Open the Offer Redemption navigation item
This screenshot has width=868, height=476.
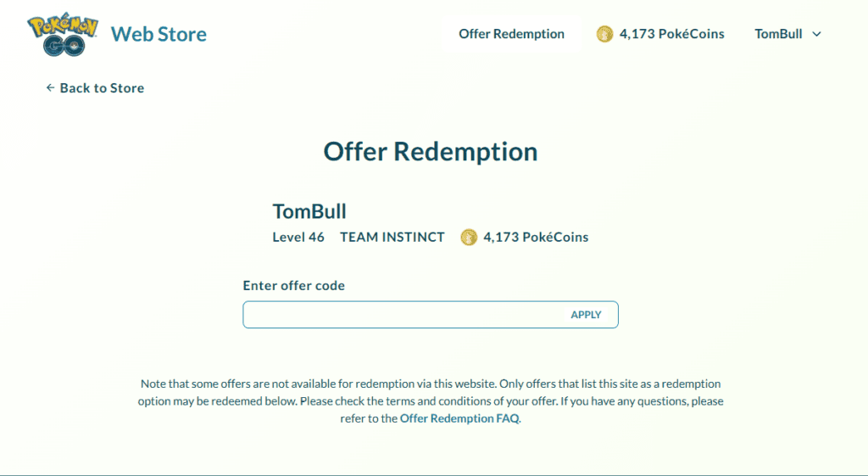(x=511, y=34)
